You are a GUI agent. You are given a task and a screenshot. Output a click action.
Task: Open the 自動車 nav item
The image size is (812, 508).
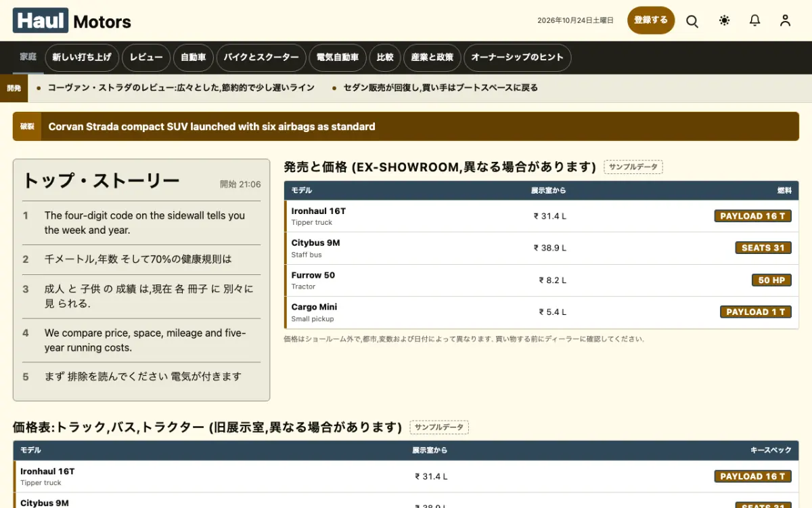tap(194, 58)
